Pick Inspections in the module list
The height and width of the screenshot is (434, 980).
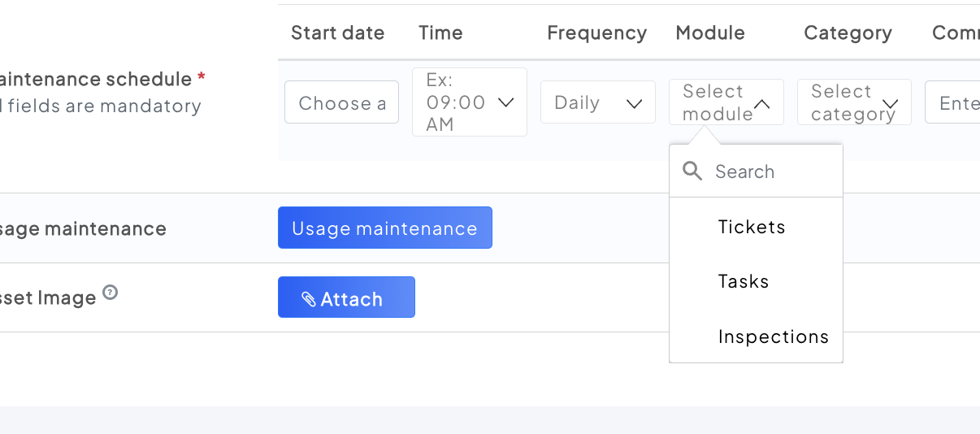(x=773, y=336)
